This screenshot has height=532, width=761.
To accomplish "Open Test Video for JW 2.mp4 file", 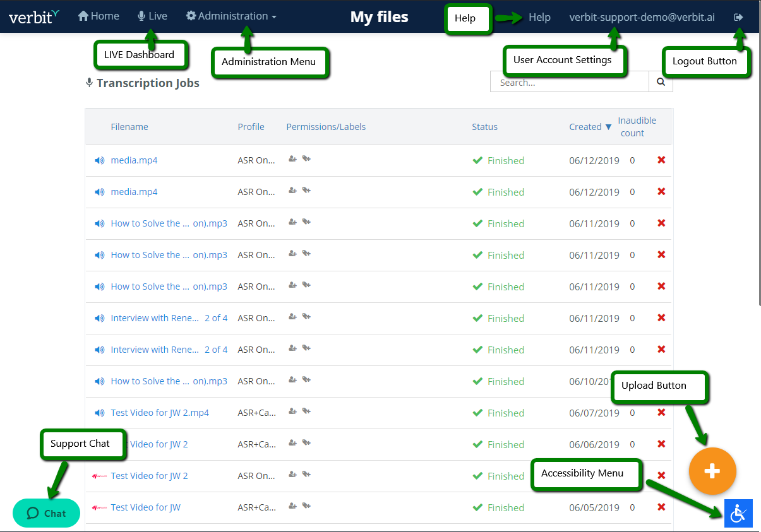I will click(x=160, y=413).
